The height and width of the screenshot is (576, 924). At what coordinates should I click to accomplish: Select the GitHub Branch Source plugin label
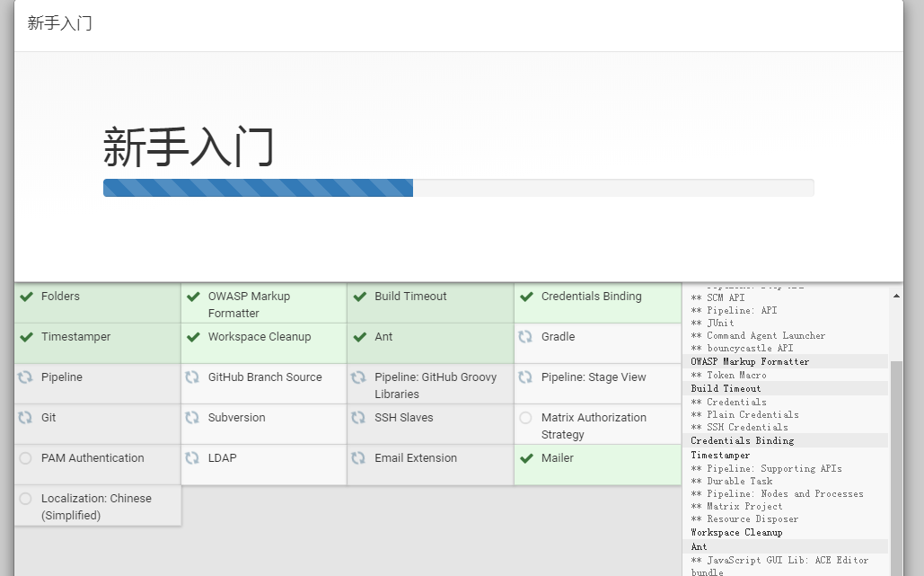tap(265, 377)
